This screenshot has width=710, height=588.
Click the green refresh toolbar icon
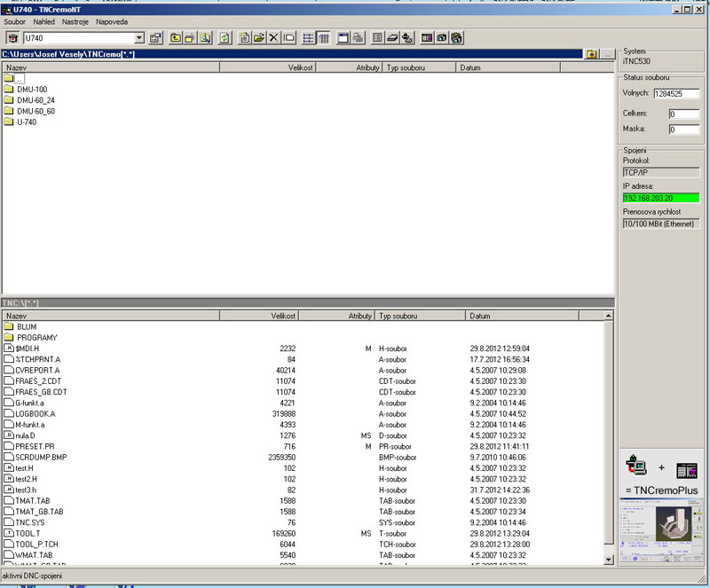pos(225,38)
